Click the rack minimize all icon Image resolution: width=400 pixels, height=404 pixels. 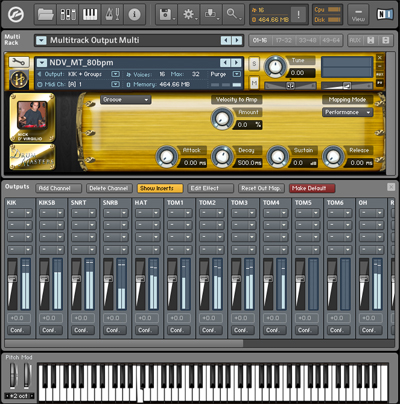[386, 40]
